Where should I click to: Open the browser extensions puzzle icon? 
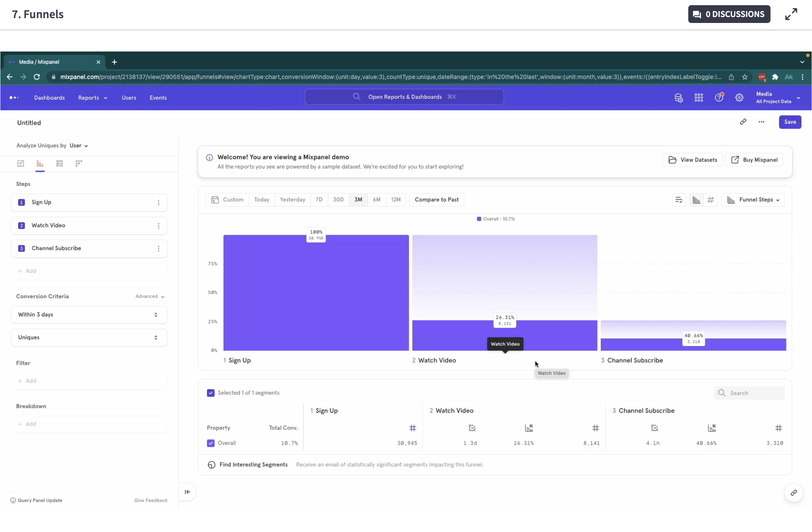tap(775, 77)
